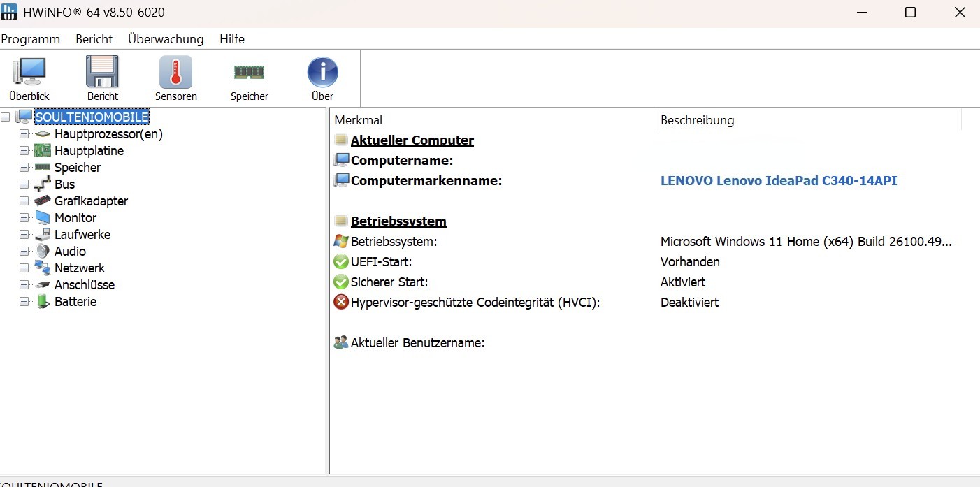Select the Netzwerk tree label
The image size is (980, 487).
[x=80, y=268]
